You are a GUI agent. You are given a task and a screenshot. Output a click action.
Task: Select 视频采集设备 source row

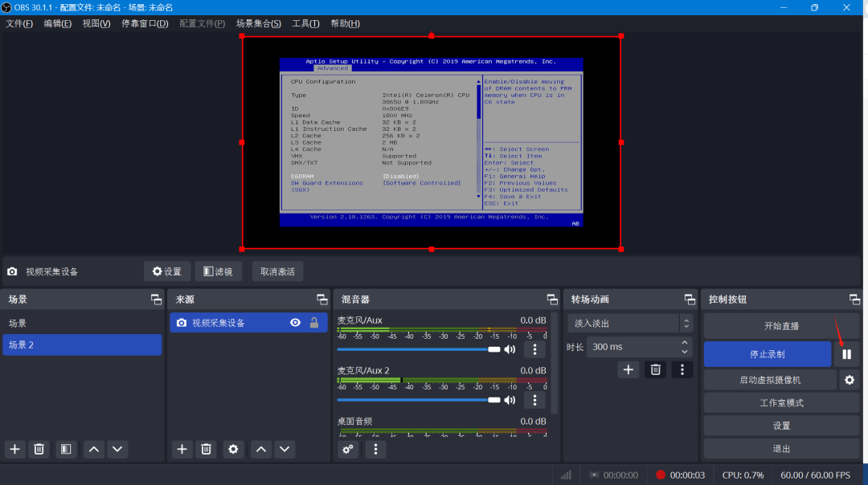coord(248,323)
